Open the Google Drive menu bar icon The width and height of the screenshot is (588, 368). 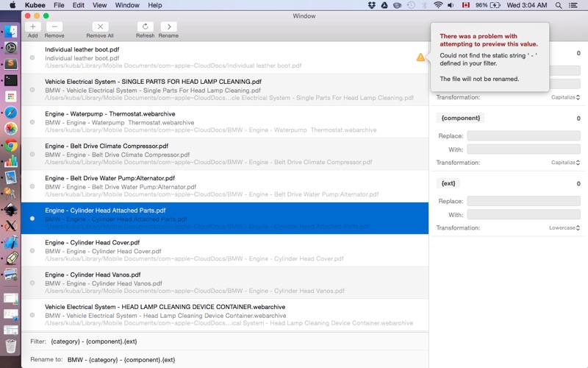(384, 5)
